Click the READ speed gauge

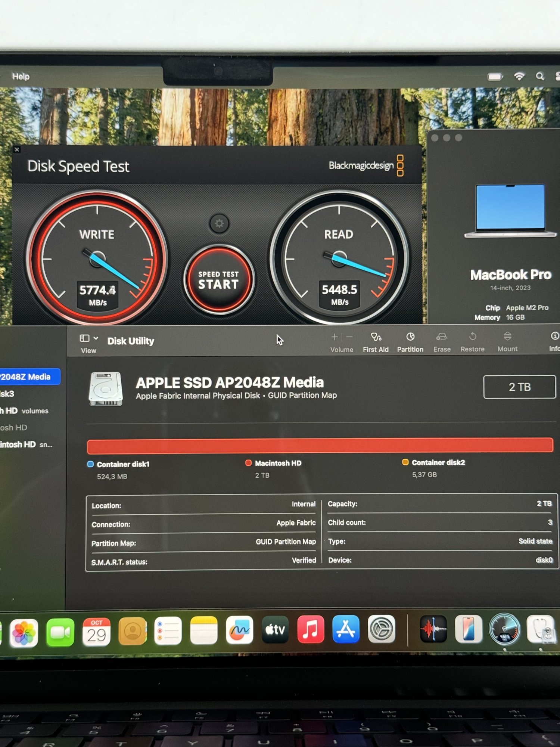[339, 258]
